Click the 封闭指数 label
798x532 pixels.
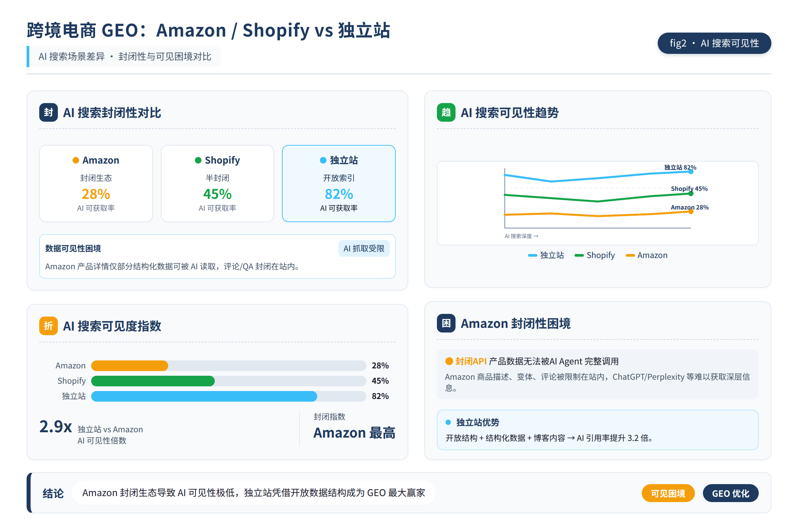point(329,416)
